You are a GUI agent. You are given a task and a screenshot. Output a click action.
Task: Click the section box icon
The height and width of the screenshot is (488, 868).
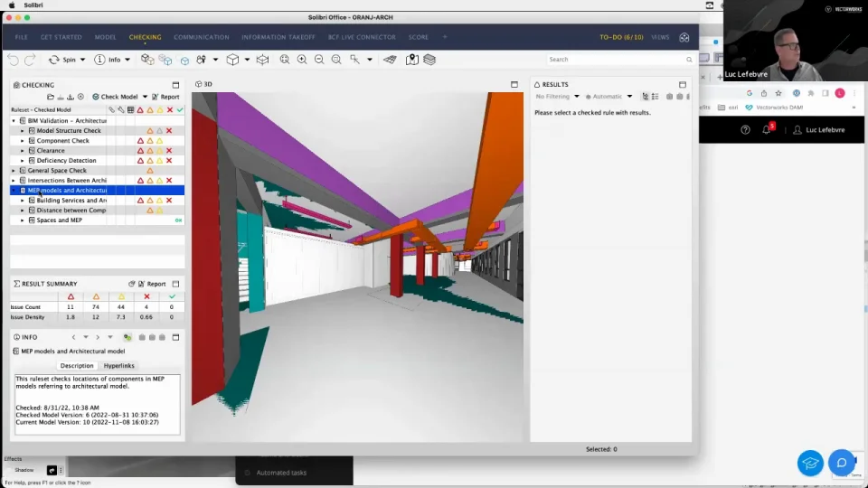click(262, 60)
